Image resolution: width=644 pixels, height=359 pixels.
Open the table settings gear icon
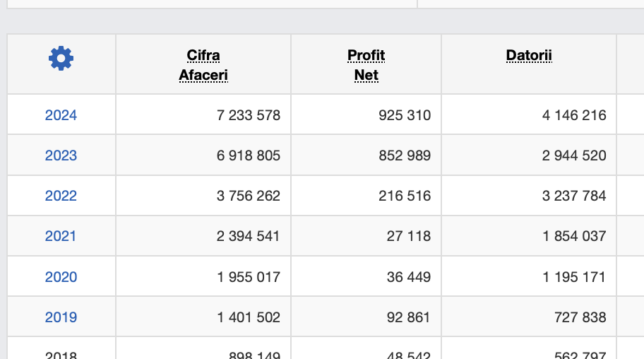(x=61, y=58)
